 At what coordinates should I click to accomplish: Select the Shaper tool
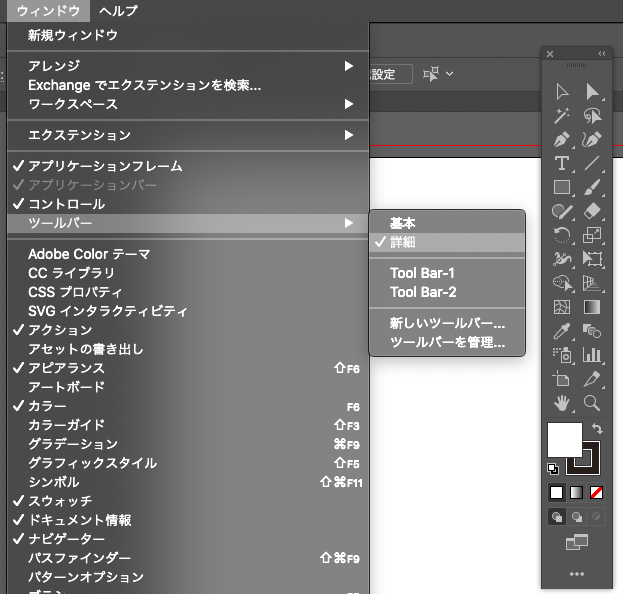coord(562,211)
